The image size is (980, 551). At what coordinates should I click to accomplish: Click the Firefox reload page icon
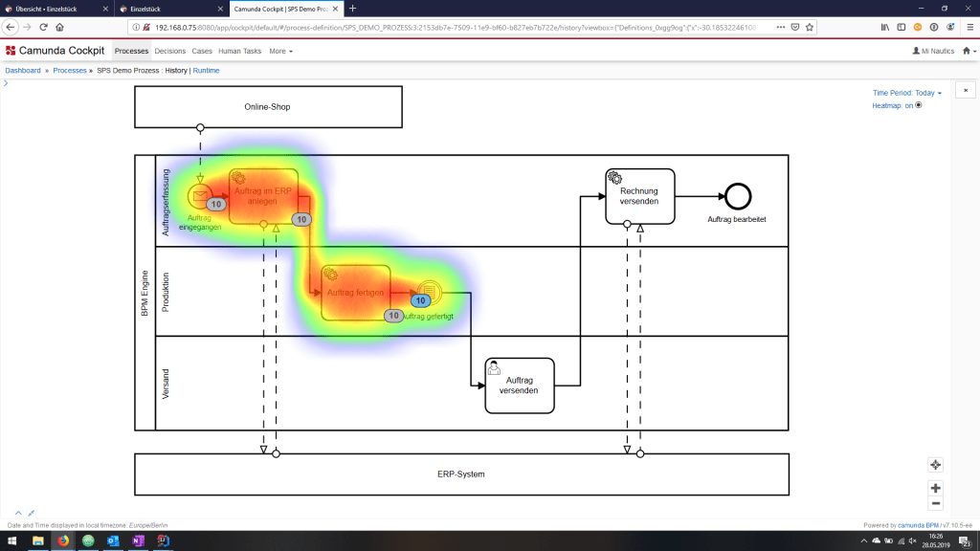45,27
